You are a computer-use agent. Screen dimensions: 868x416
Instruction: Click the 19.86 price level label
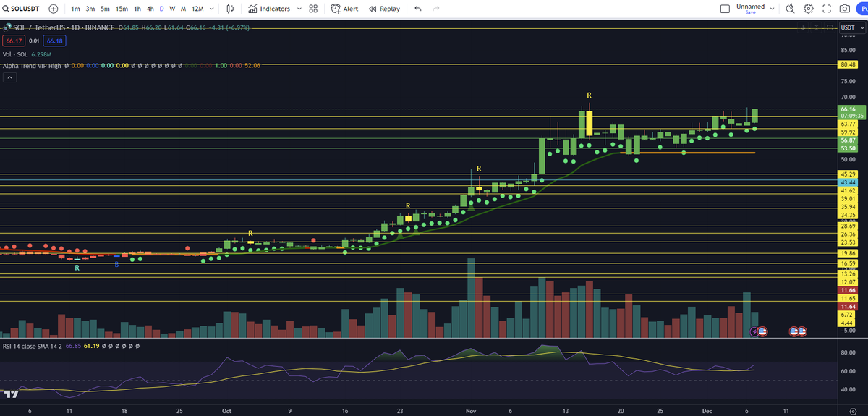848,254
